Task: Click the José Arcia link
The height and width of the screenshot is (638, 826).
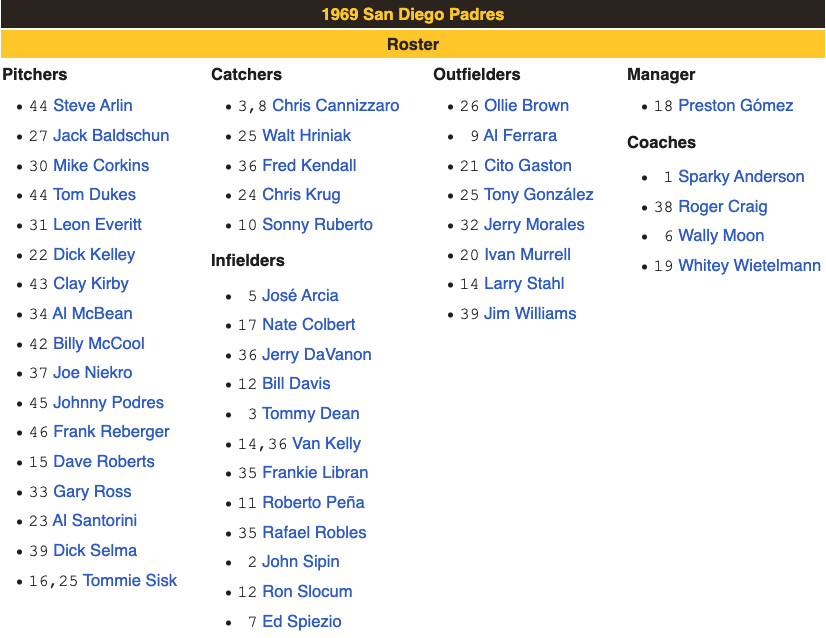Action: coord(300,296)
